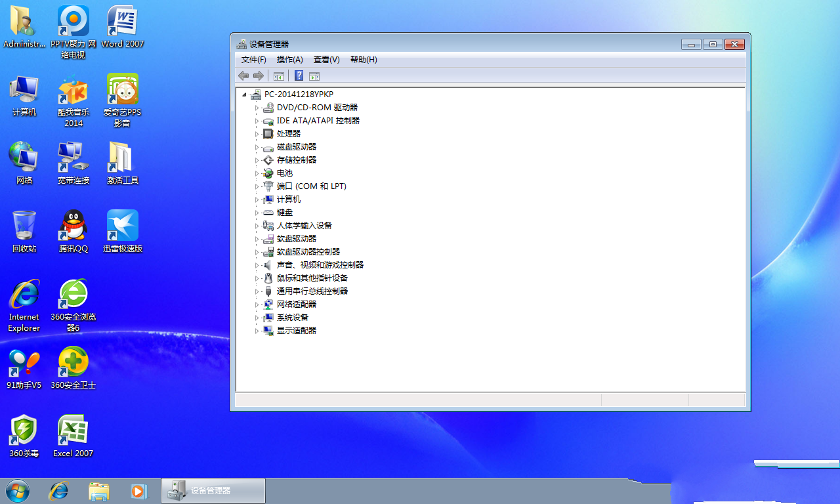This screenshot has width=840, height=504.
Task: Open the 查看(V) menu
Action: 326,60
